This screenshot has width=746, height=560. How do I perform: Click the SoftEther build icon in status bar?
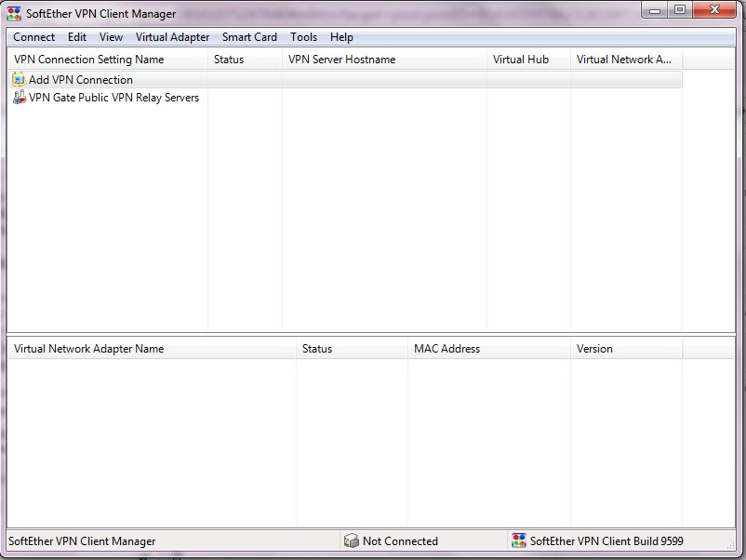pyautogui.click(x=519, y=540)
